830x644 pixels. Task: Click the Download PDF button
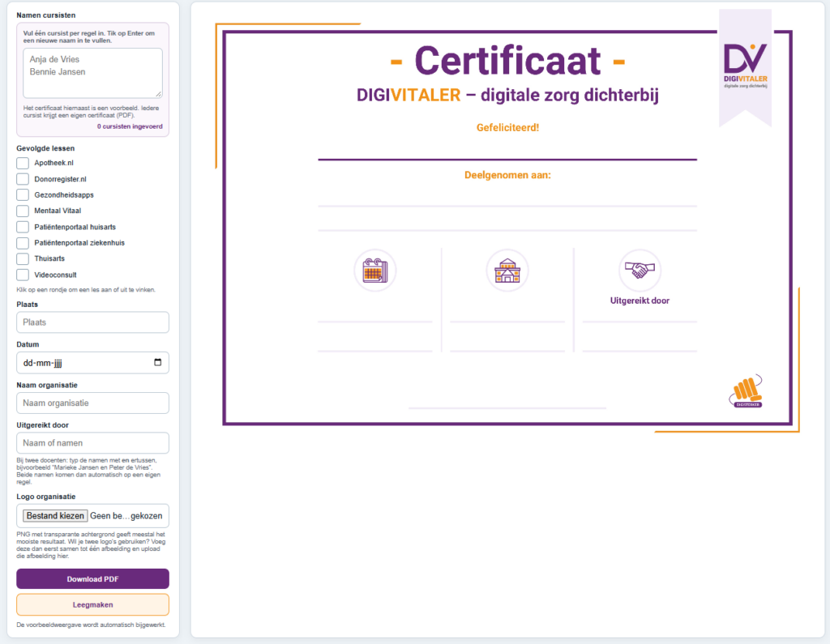coord(92,579)
